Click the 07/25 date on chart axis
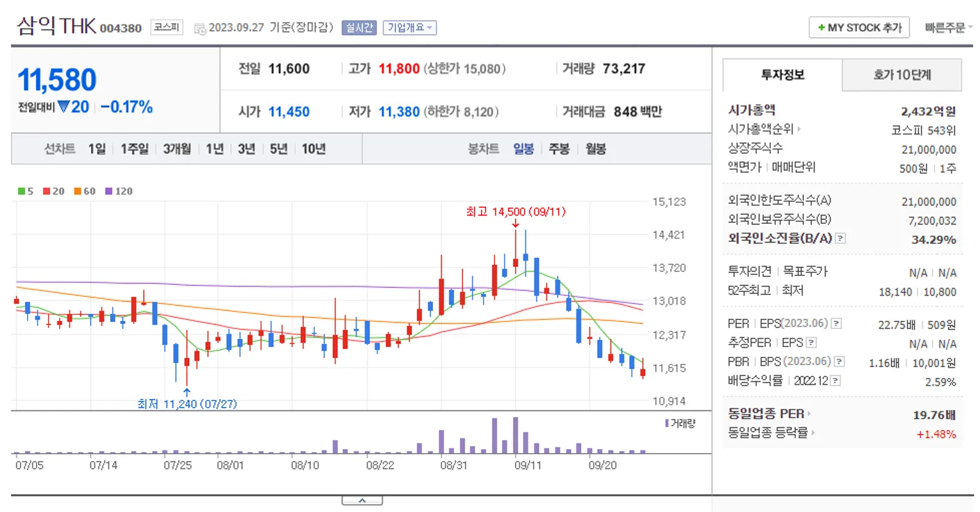This screenshot has width=980, height=512. [x=178, y=465]
